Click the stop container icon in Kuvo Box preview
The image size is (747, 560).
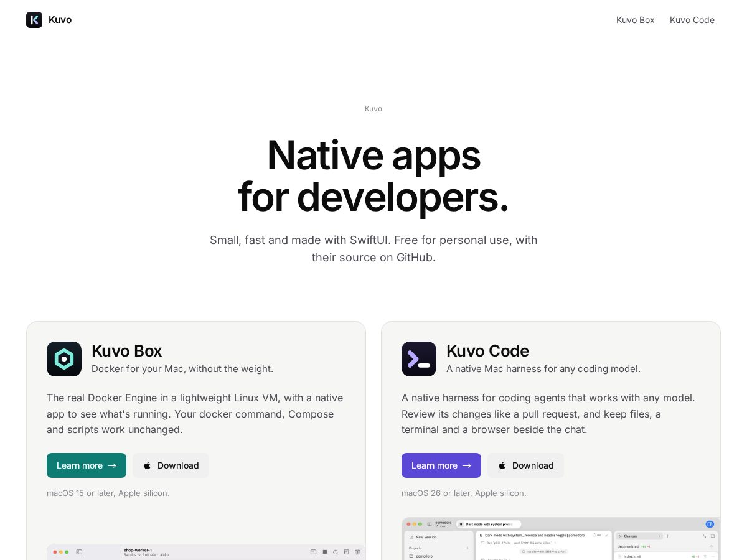(x=325, y=552)
